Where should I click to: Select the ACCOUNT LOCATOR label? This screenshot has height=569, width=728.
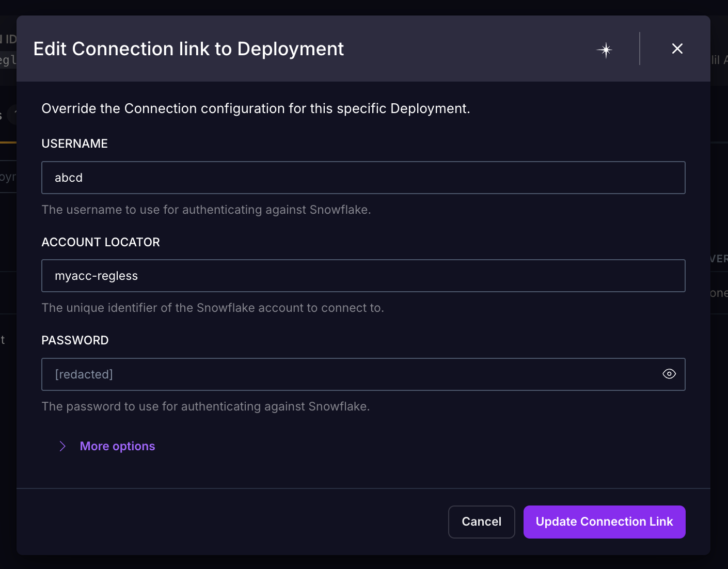101,242
